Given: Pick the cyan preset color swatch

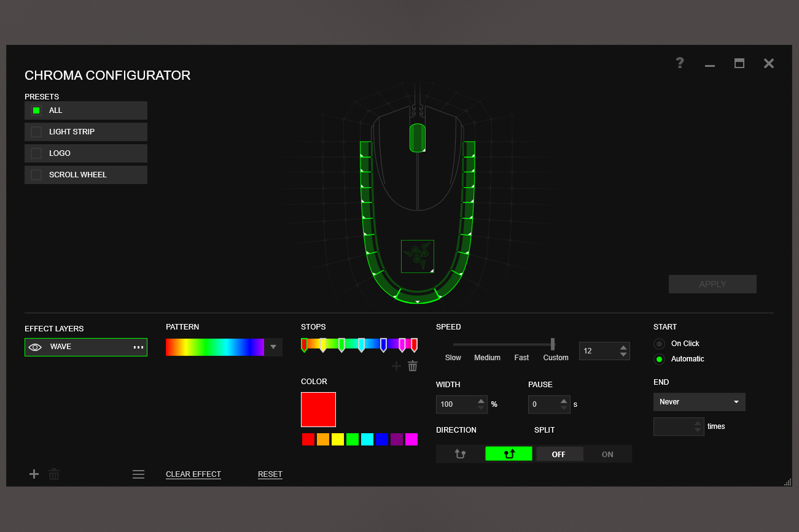Looking at the screenshot, I should pyautogui.click(x=367, y=439).
